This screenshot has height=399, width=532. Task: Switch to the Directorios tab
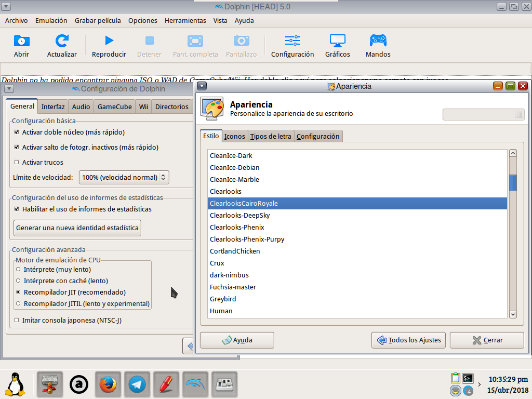[x=171, y=107]
